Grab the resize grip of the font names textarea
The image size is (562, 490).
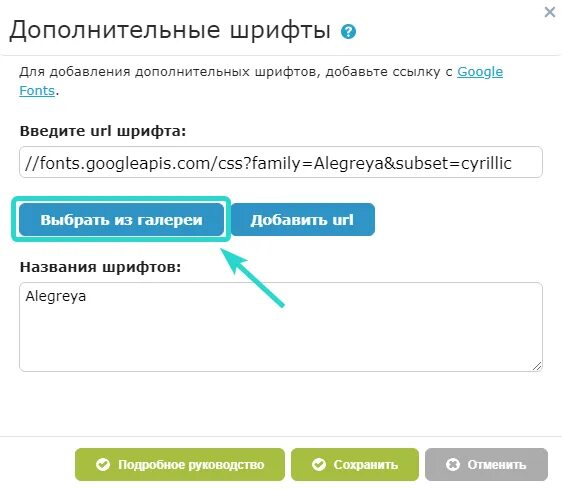(x=537, y=366)
